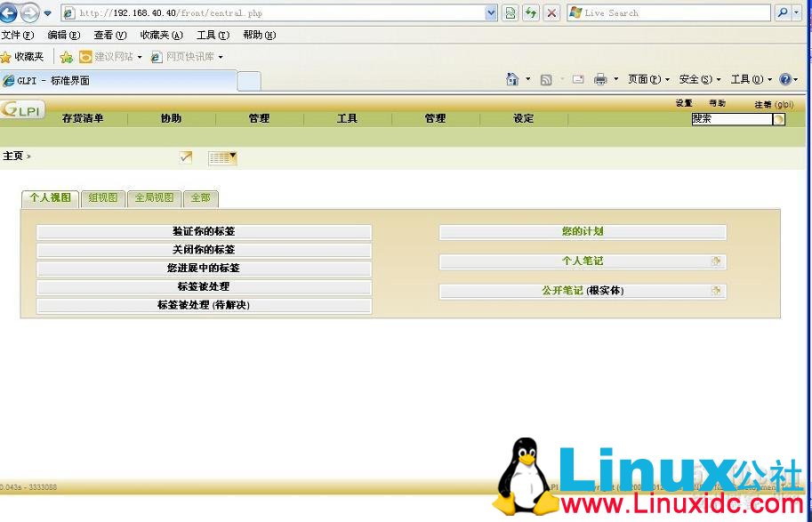Open the 安全(S) toolbar dropdown
812x522 pixels.
[x=699, y=79]
